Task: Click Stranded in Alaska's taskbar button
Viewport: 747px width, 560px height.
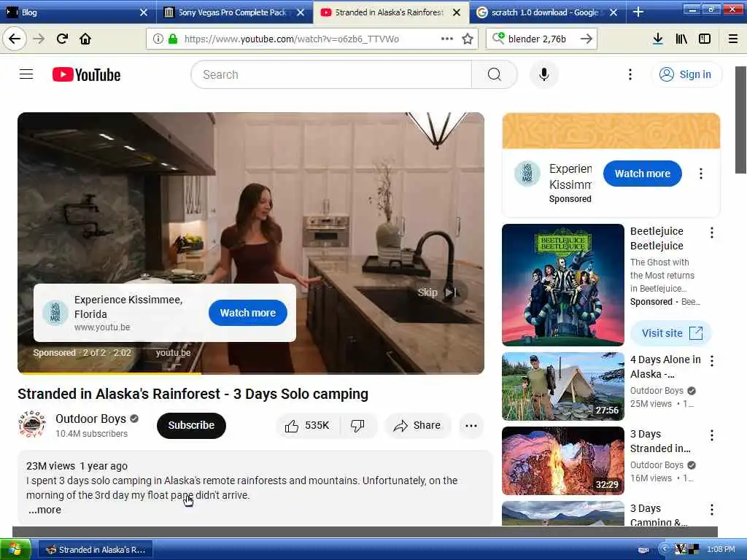Action: pos(96,550)
